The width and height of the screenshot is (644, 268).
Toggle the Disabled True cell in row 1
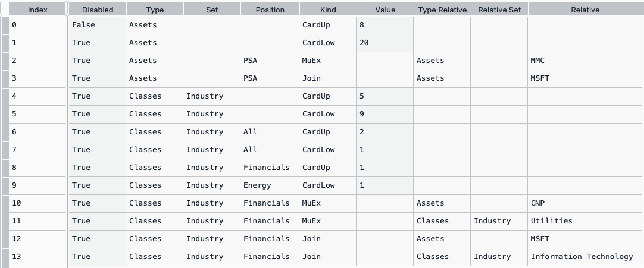98,43
